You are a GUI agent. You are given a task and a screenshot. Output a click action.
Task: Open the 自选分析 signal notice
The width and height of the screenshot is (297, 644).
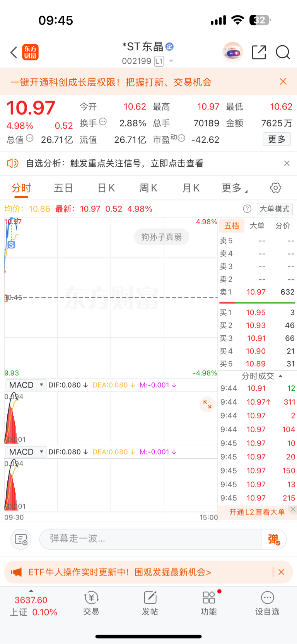click(x=114, y=163)
